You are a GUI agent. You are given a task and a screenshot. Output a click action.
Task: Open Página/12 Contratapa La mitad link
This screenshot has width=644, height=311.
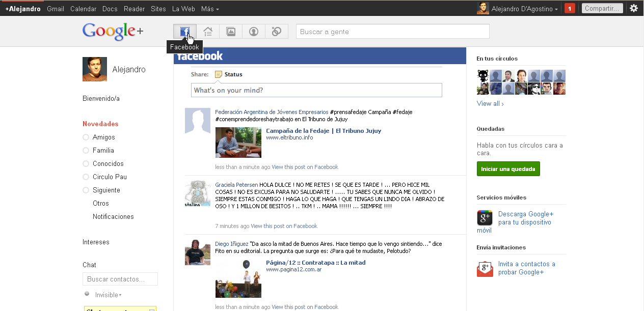[x=316, y=263]
